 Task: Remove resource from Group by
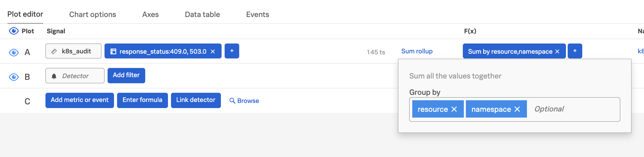pos(454,109)
